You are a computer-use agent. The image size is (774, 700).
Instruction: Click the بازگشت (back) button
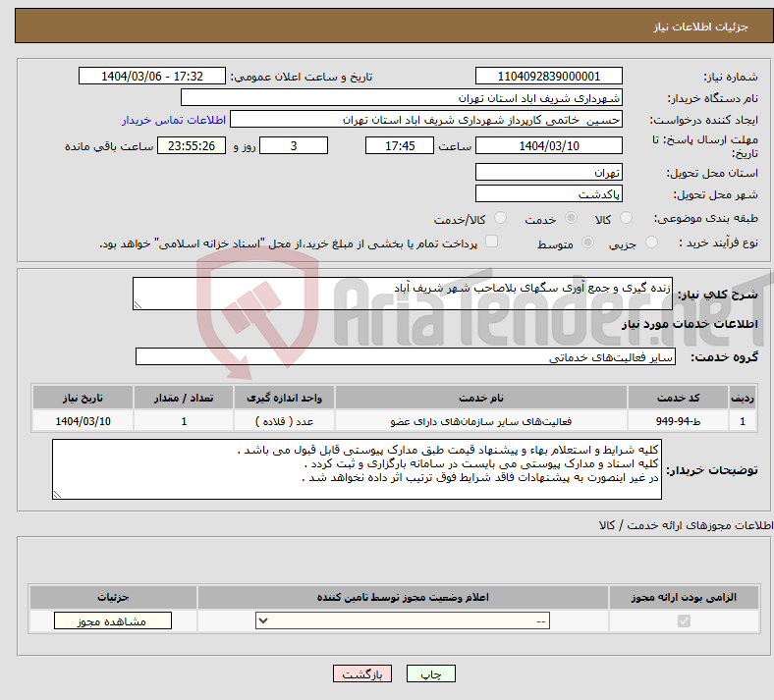362,673
